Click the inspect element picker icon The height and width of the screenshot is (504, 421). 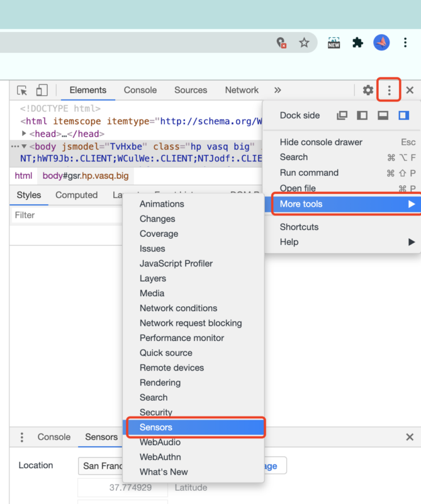[x=22, y=90]
